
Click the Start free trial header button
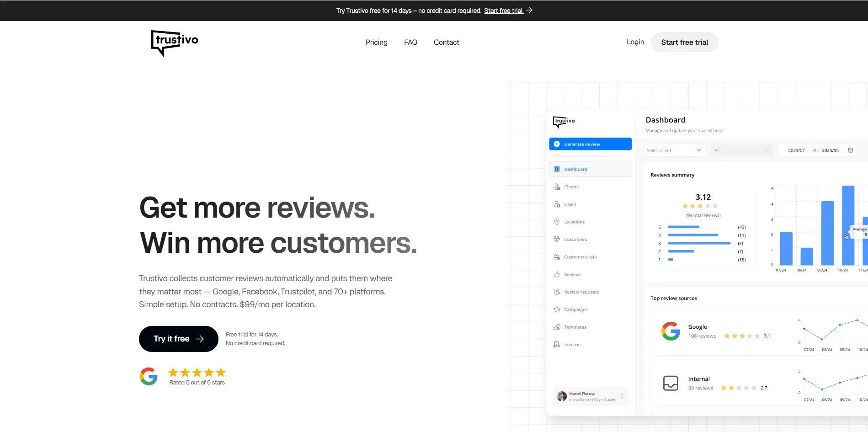[685, 43]
